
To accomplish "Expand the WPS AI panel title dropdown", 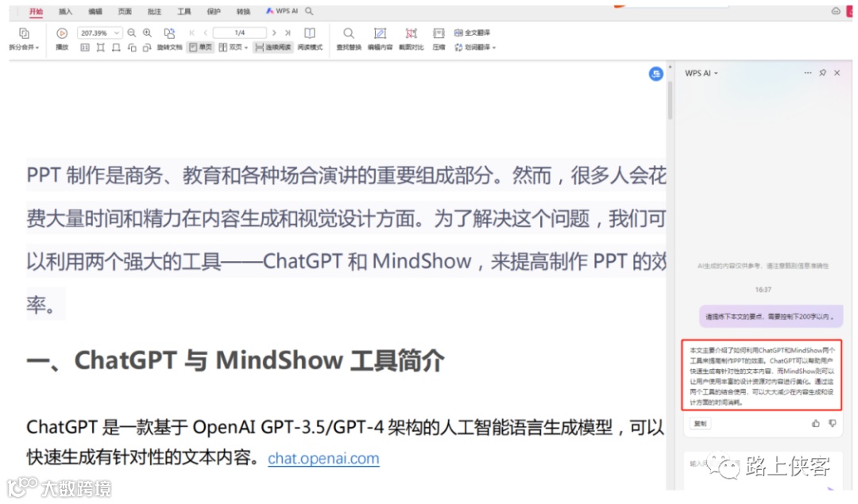I will tap(701, 73).
